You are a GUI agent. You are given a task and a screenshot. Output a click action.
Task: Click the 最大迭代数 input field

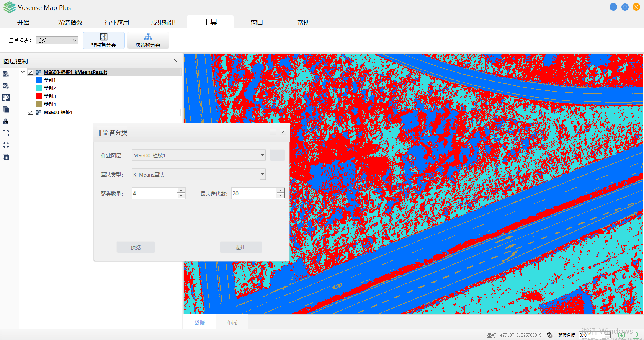(x=253, y=193)
